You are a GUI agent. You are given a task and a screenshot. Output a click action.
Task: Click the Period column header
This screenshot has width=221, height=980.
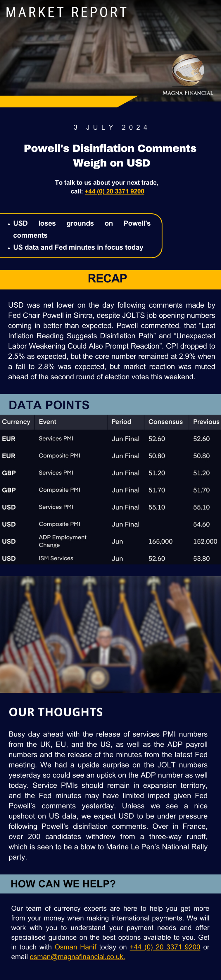[122, 422]
